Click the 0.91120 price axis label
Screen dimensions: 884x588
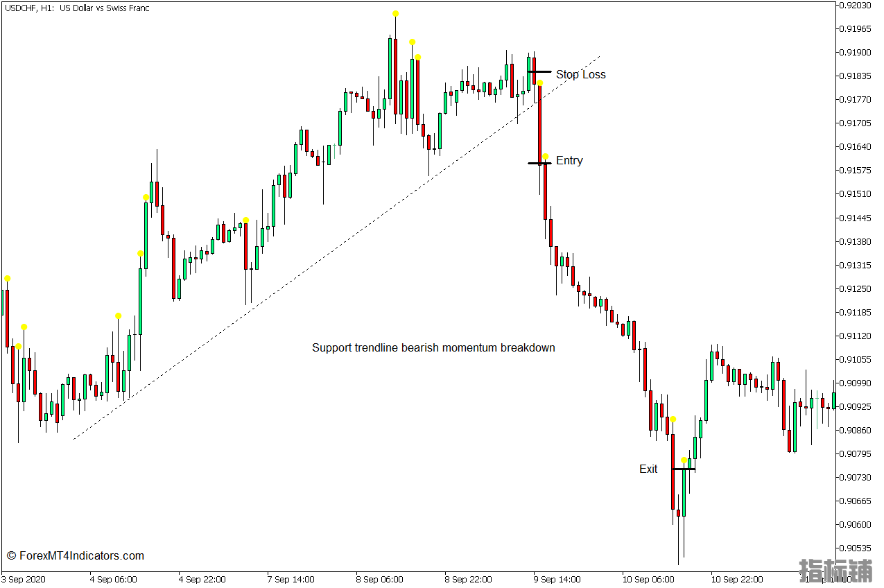pyautogui.click(x=855, y=336)
